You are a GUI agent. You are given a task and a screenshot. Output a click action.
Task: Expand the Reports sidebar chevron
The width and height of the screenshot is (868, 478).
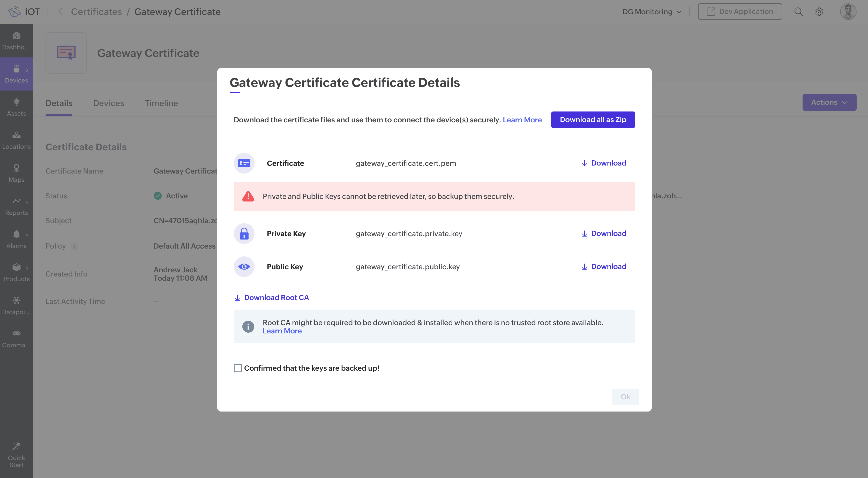(x=27, y=202)
